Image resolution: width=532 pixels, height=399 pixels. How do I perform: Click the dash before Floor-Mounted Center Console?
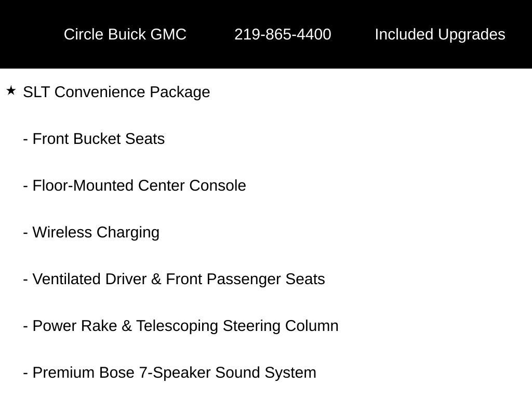pyautogui.click(x=25, y=186)
